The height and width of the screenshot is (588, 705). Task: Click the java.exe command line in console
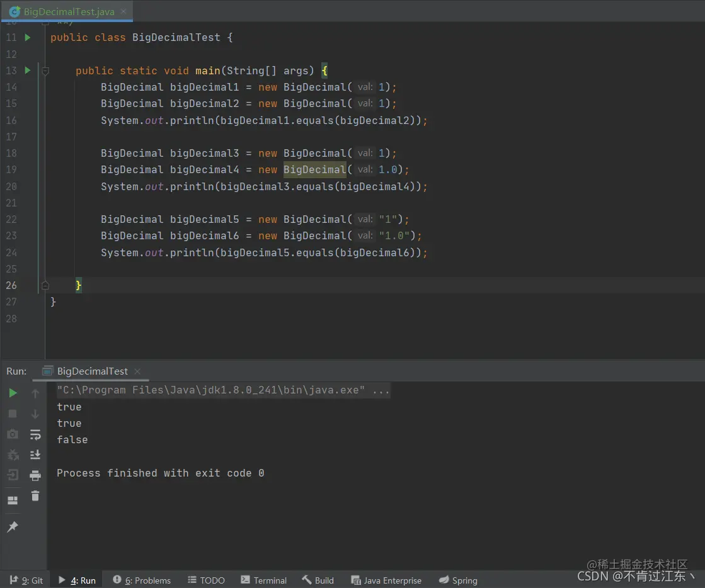coord(223,390)
